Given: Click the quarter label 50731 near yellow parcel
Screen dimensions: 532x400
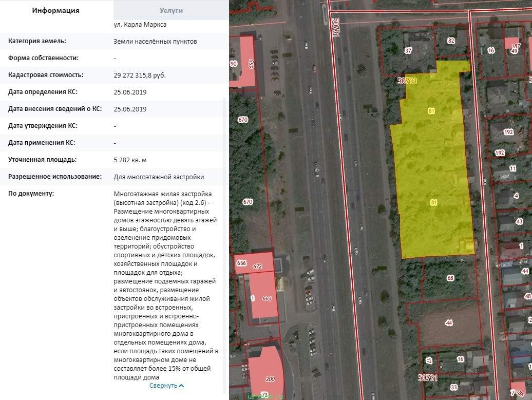Looking at the screenshot, I should pyautogui.click(x=407, y=81).
